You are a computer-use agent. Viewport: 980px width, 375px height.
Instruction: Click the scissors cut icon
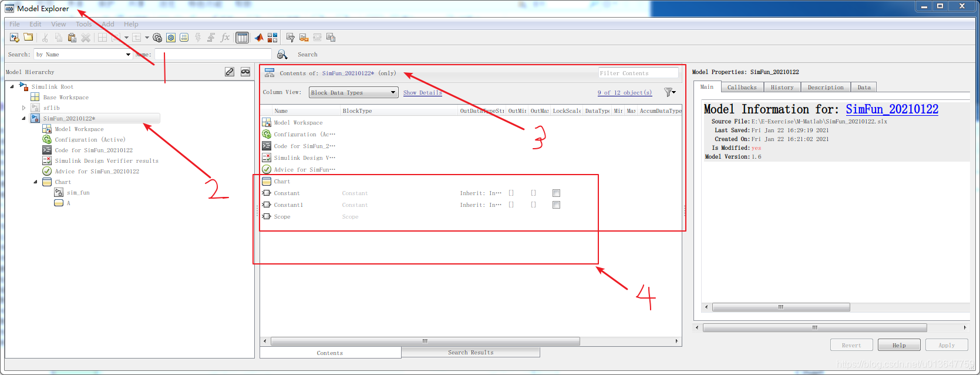pos(45,38)
